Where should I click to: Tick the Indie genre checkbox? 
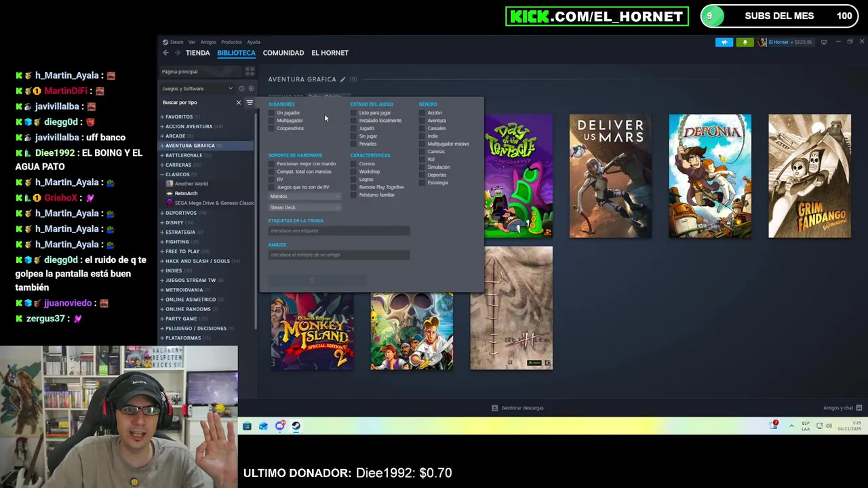422,136
